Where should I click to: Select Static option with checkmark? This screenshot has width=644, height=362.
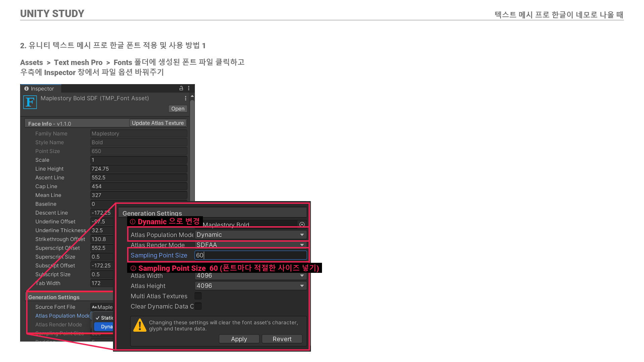(x=104, y=318)
